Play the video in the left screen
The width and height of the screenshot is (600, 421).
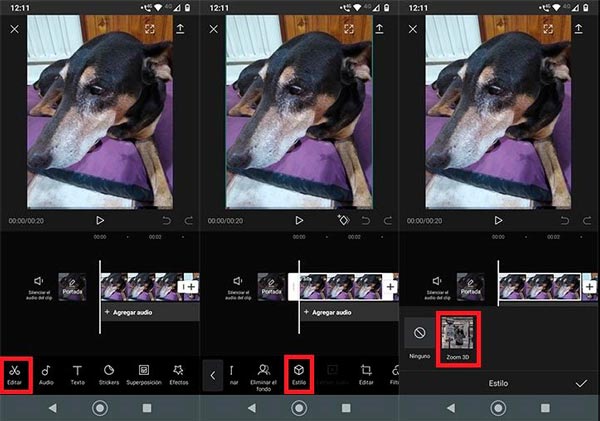(100, 220)
